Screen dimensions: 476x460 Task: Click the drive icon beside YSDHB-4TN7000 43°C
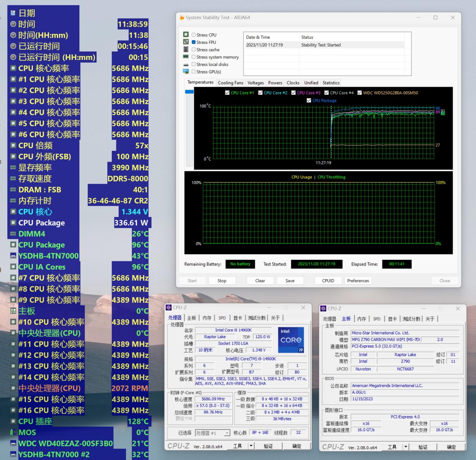(13, 256)
